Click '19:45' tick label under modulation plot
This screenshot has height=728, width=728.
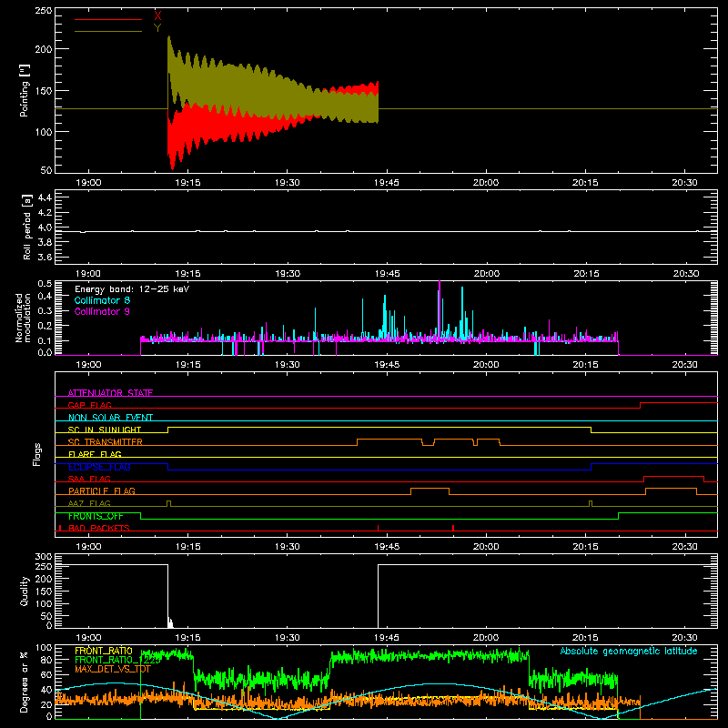[387, 365]
